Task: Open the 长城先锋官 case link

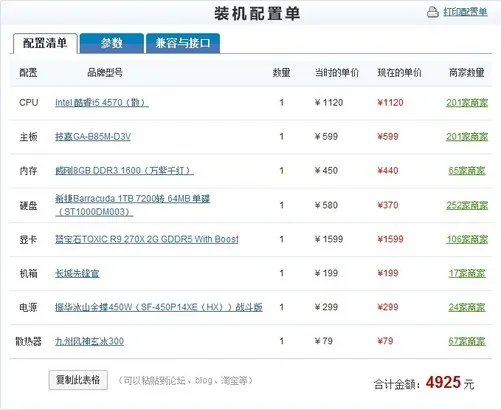Action: click(x=77, y=273)
